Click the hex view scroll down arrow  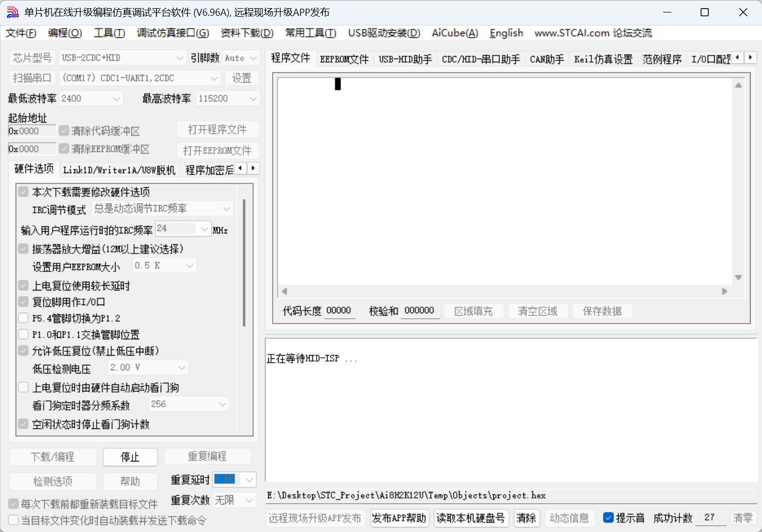pos(738,277)
